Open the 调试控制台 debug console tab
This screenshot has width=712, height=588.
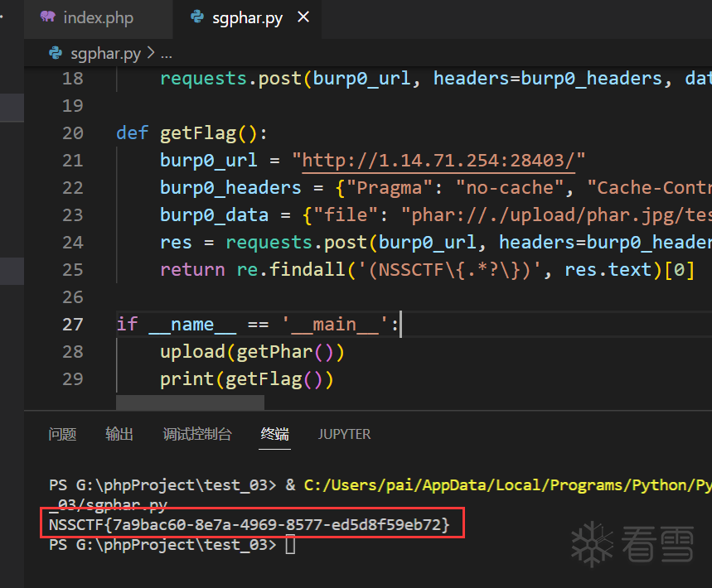point(197,434)
